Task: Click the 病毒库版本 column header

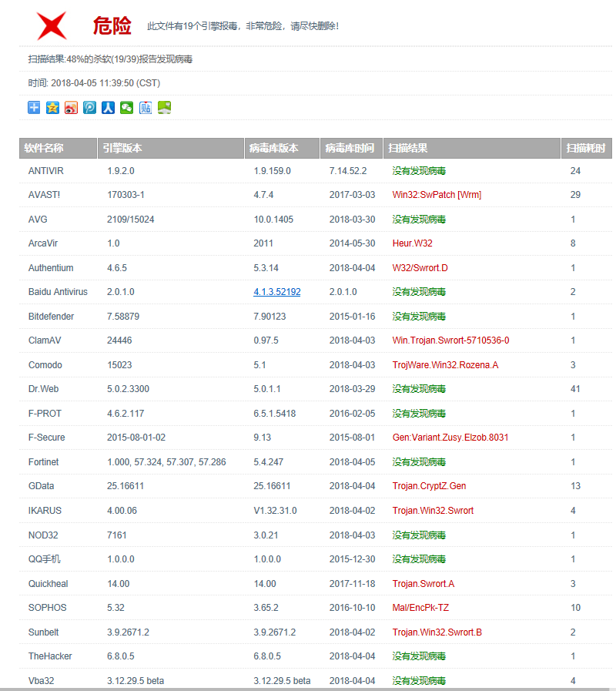Action: (x=282, y=148)
